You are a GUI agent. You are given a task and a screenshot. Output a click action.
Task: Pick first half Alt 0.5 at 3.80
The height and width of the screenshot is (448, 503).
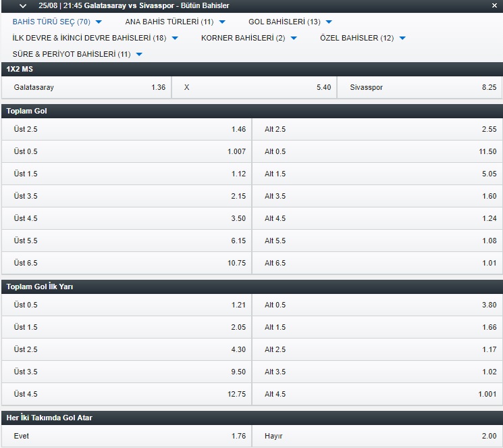pyautogui.click(x=377, y=305)
